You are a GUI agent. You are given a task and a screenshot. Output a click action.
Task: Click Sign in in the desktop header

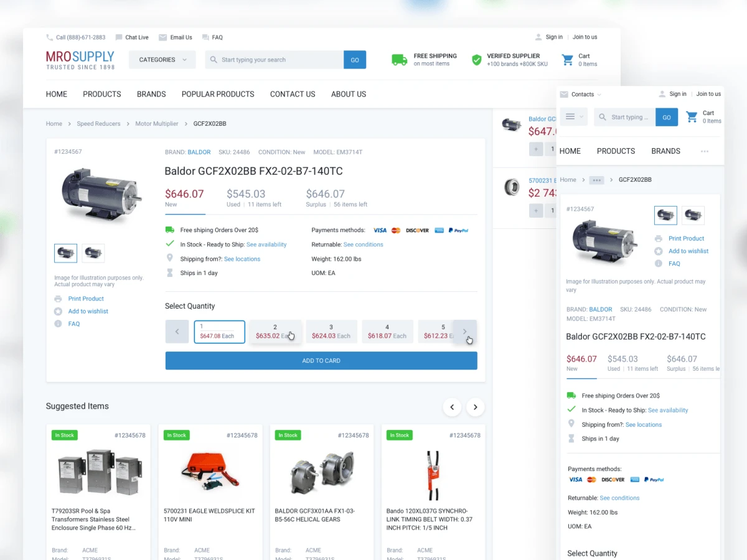click(x=554, y=37)
